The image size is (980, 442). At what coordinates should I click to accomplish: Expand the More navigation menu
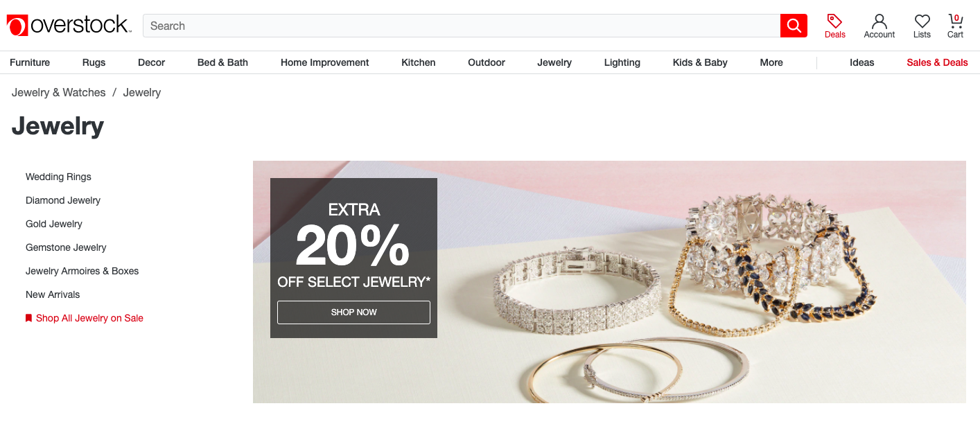pyautogui.click(x=771, y=62)
